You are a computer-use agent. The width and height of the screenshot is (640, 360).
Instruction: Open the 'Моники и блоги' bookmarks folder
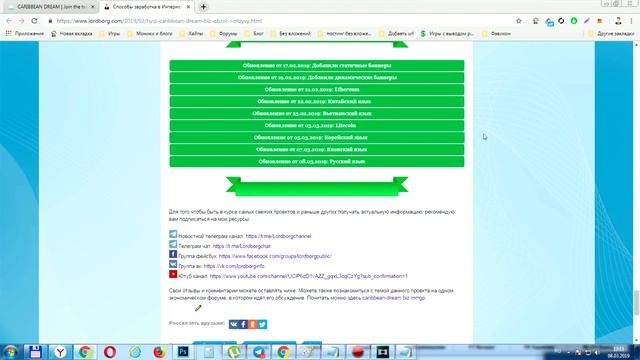[x=150, y=33]
